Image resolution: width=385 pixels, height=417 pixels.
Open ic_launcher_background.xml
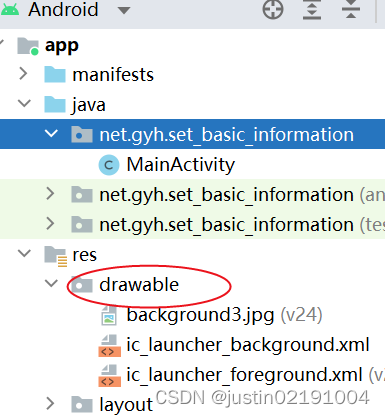point(248,345)
